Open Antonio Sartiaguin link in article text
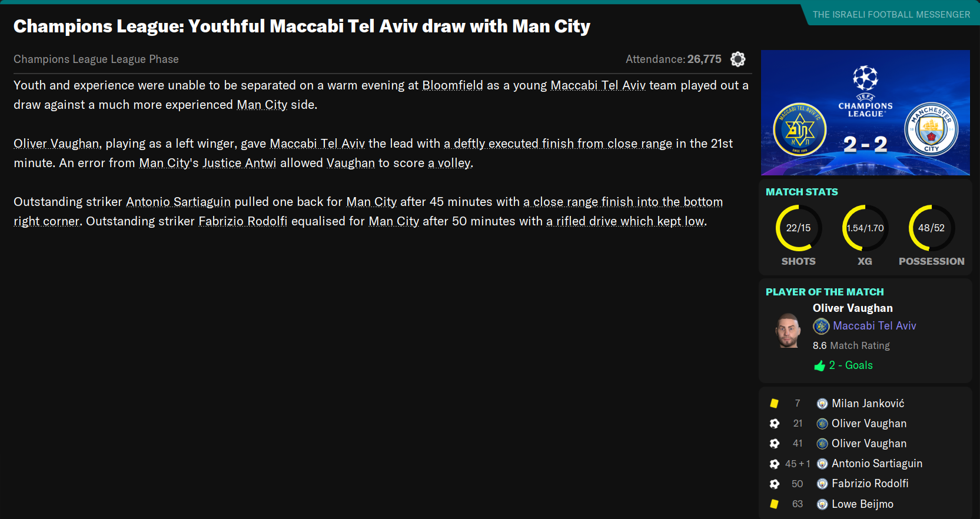 click(x=178, y=202)
